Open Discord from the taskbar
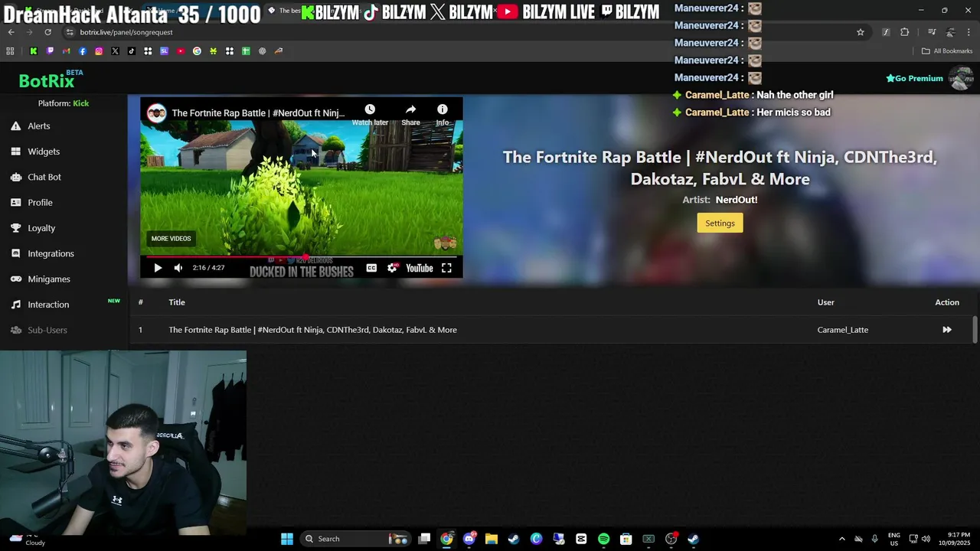Screen dimensions: 980x551 [469, 539]
